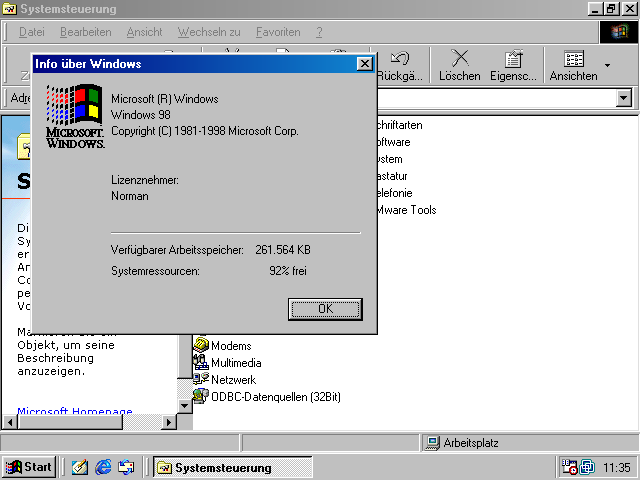Viewport: 640px width, 480px height.
Task: Click the Show Desktop quick launch icon
Action: coord(79,467)
